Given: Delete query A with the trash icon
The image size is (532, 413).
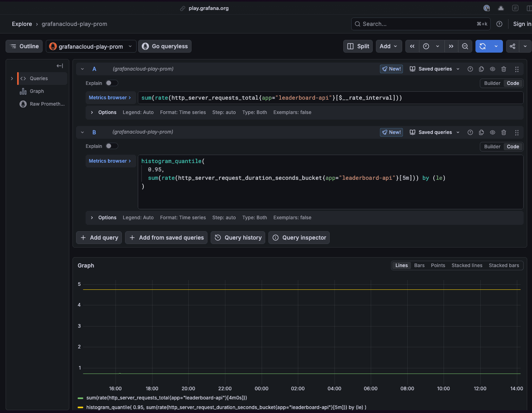Looking at the screenshot, I should tap(504, 69).
